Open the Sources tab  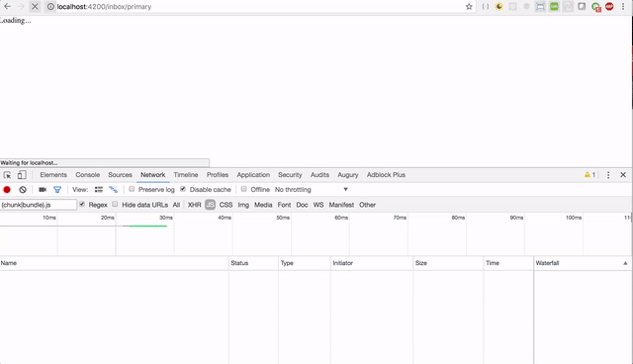click(120, 175)
